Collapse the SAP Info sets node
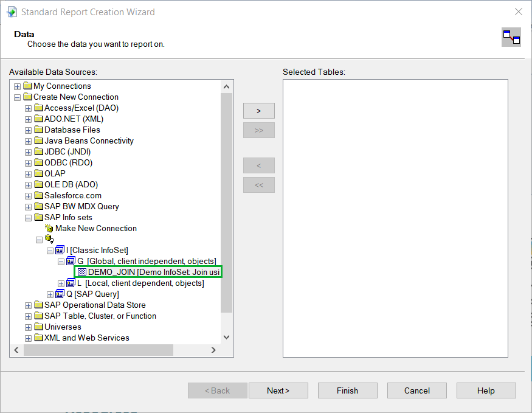 (x=28, y=218)
